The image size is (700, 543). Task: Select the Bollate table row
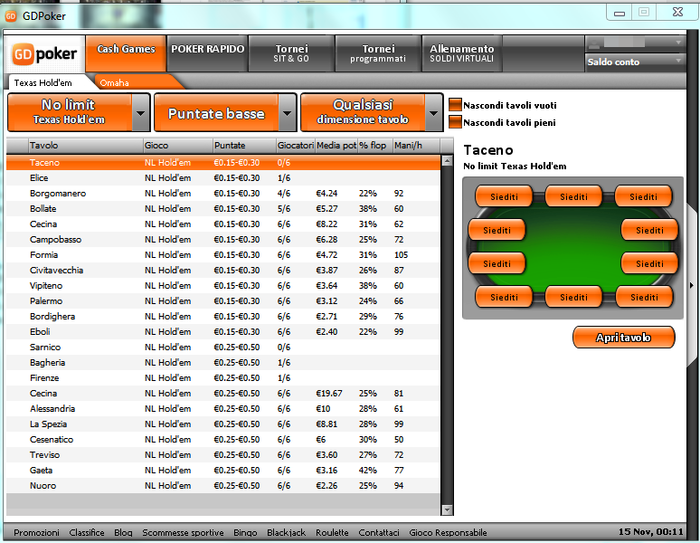[x=223, y=209]
